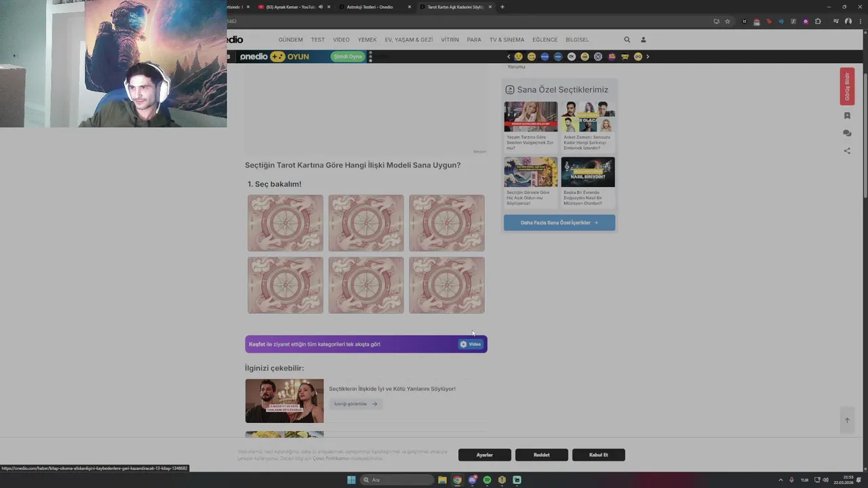Click the Ayarlar cookie button
The width and height of the screenshot is (868, 488).
click(x=485, y=455)
